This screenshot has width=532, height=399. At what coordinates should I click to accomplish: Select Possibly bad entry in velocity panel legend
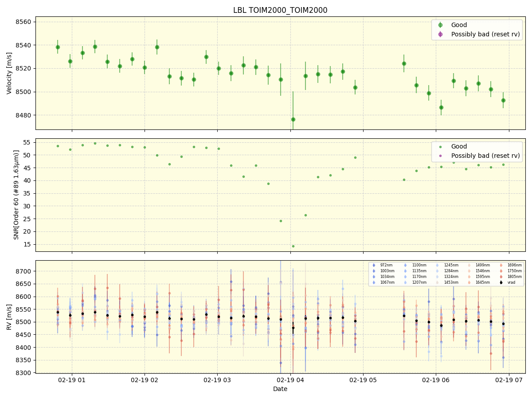[x=478, y=34]
